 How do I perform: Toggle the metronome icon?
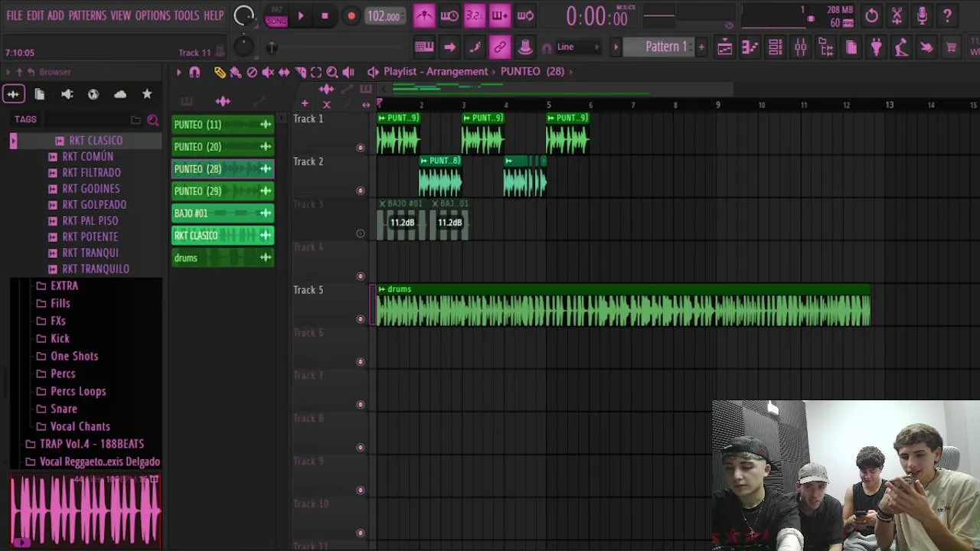[x=424, y=15]
